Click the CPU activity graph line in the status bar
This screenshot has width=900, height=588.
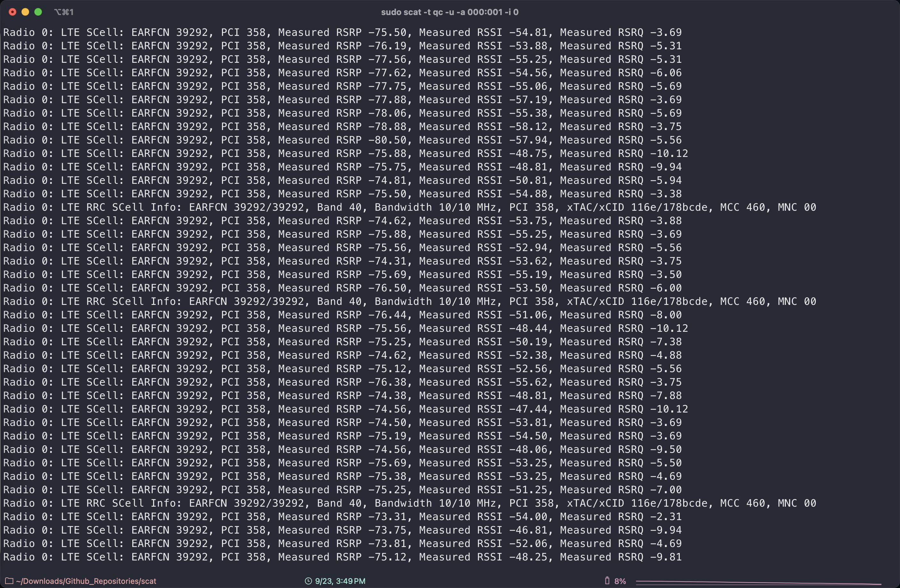coord(758,582)
